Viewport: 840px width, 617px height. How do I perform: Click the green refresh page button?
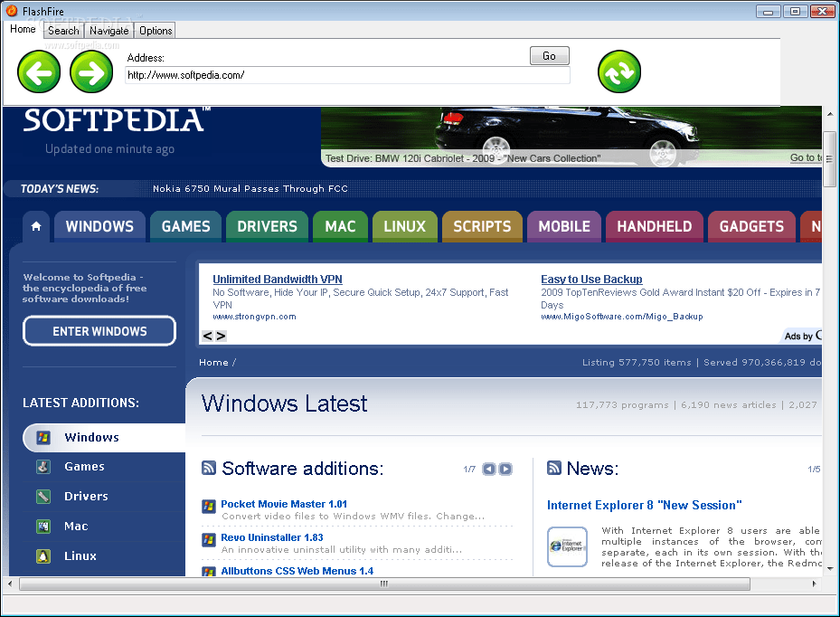point(619,71)
